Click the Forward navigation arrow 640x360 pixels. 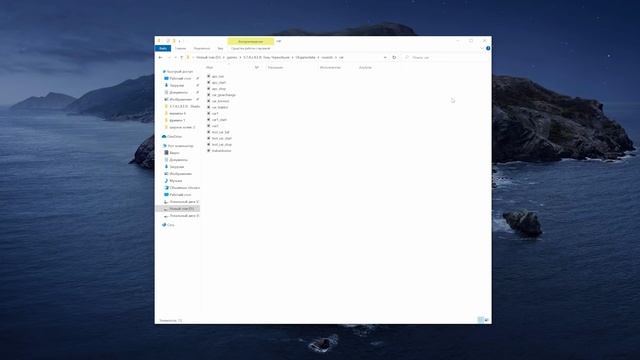pyautogui.click(x=169, y=58)
